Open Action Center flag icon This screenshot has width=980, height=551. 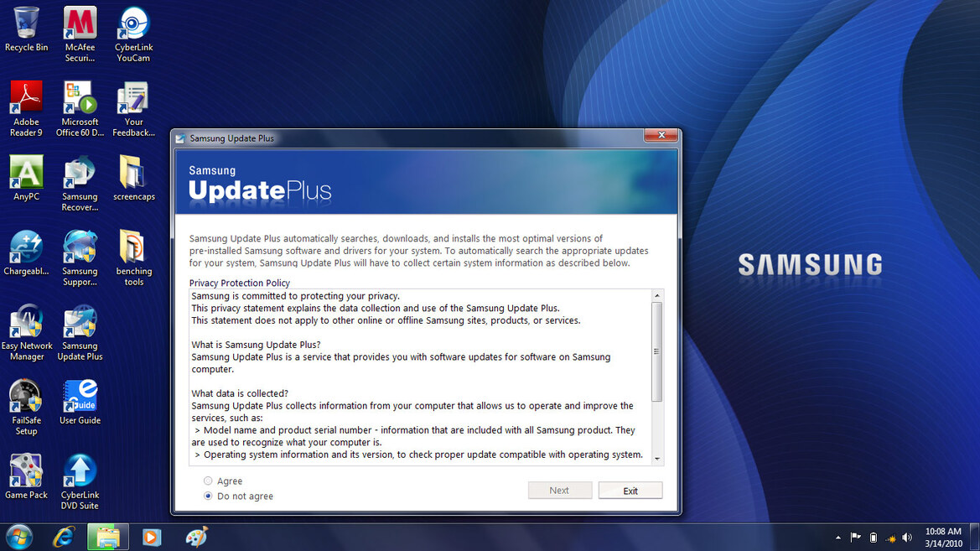tap(856, 538)
